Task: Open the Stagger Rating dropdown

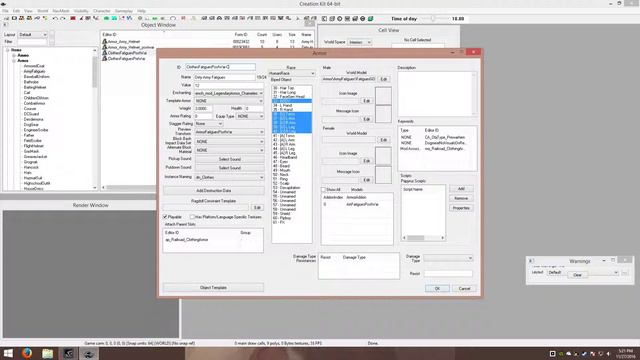Action: tap(209, 124)
